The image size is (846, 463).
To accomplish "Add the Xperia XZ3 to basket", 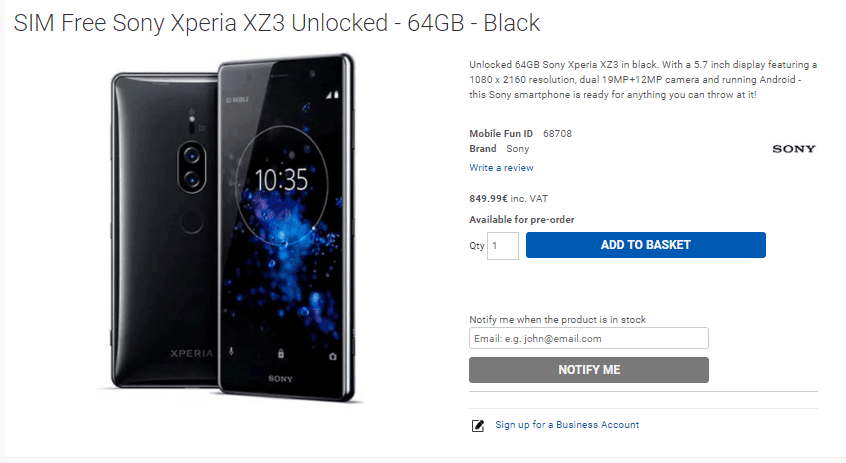I will tap(645, 245).
